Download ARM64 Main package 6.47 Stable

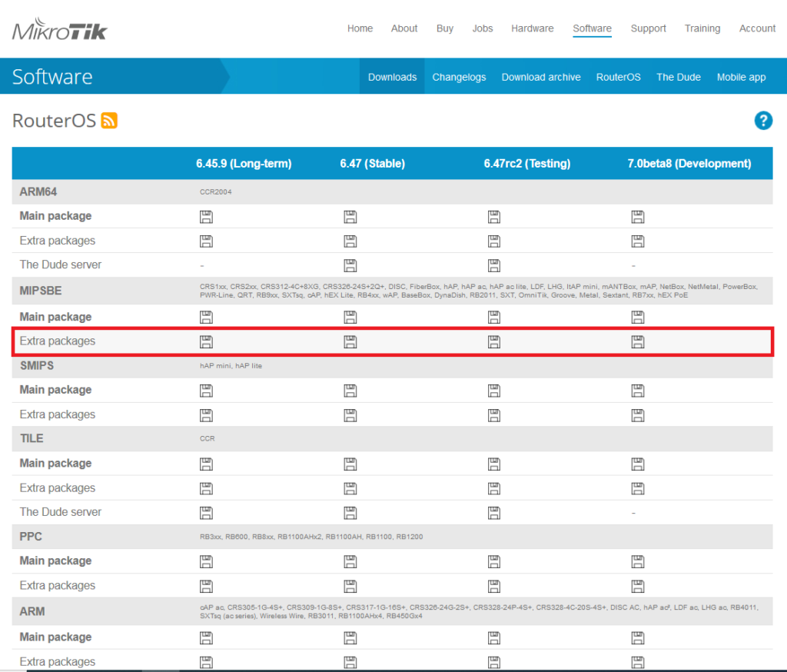click(x=350, y=217)
